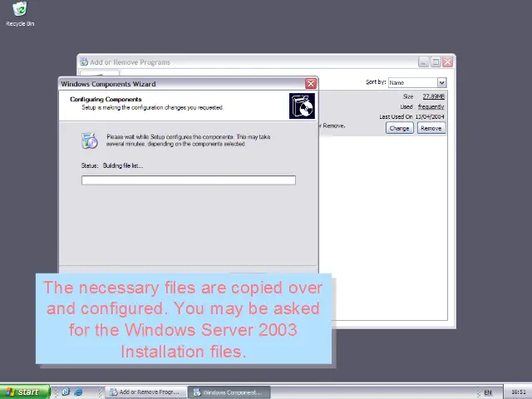Switch to Windows Components taskbar item

pos(227,392)
